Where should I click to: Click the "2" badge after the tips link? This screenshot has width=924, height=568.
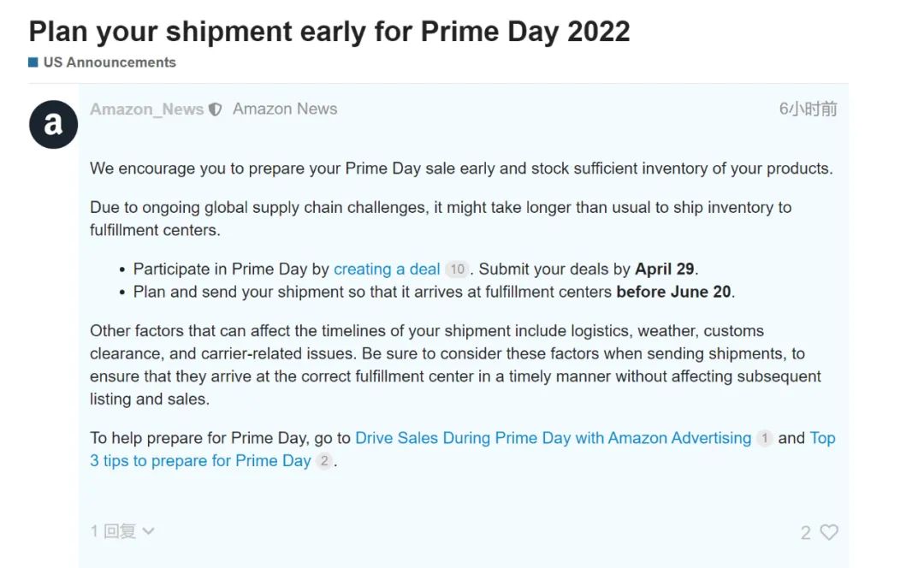(x=323, y=461)
